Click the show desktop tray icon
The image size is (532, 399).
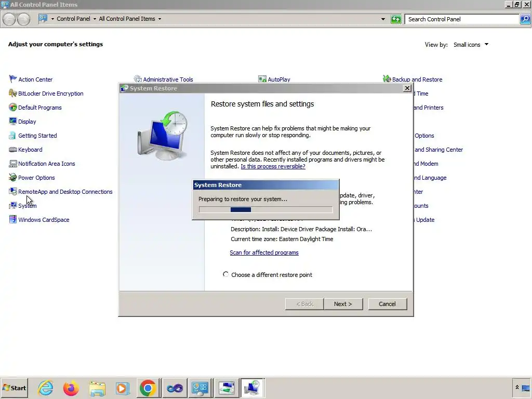(x=526, y=388)
